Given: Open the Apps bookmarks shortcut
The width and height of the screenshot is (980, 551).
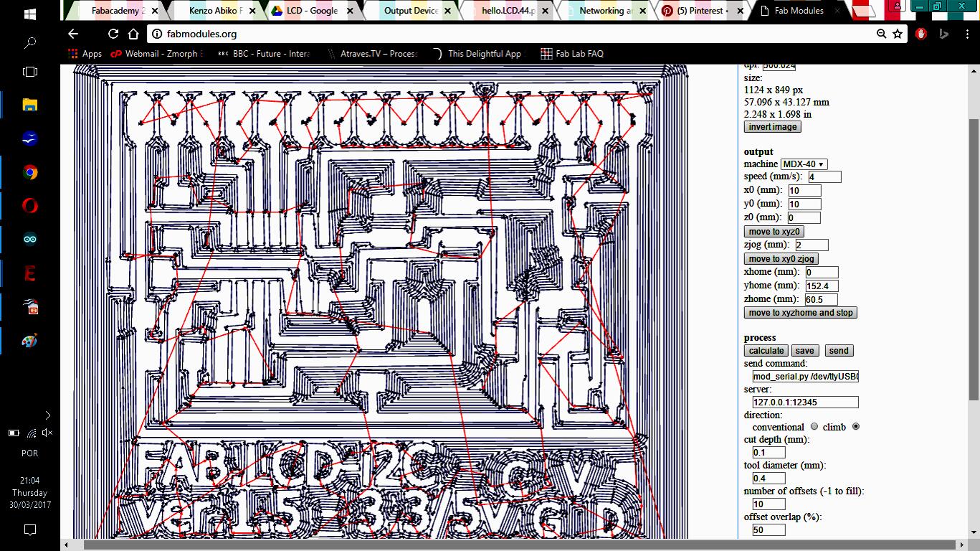Looking at the screenshot, I should tap(85, 54).
